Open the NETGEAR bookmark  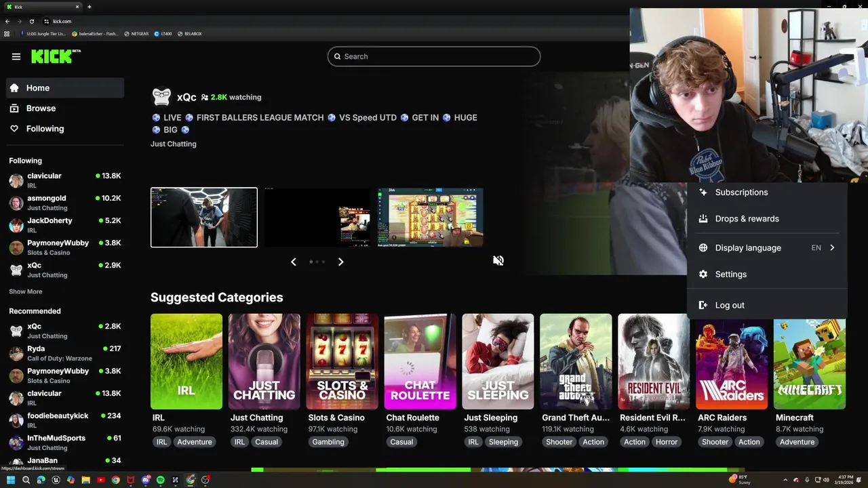136,33
